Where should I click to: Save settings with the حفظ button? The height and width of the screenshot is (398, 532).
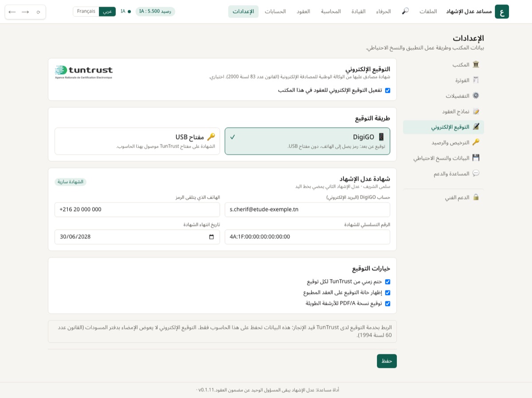click(x=387, y=361)
